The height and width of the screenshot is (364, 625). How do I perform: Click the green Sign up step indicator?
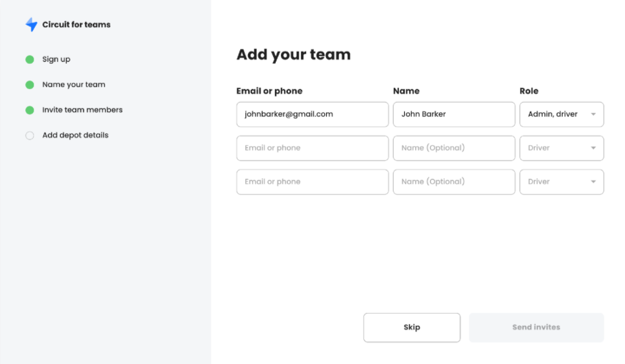(30, 59)
